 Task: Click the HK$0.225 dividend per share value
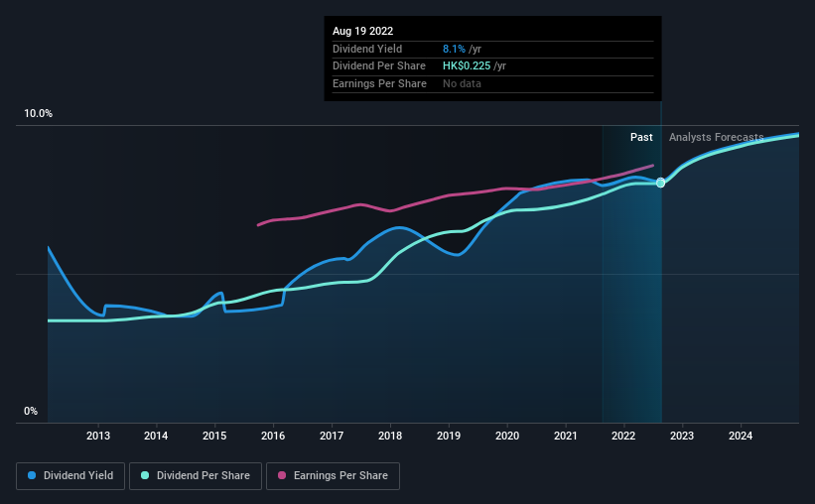(x=467, y=66)
